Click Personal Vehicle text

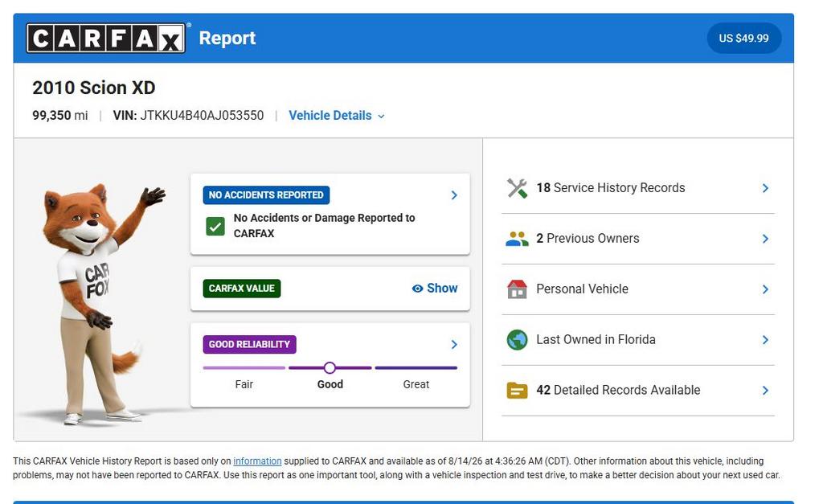coord(582,289)
